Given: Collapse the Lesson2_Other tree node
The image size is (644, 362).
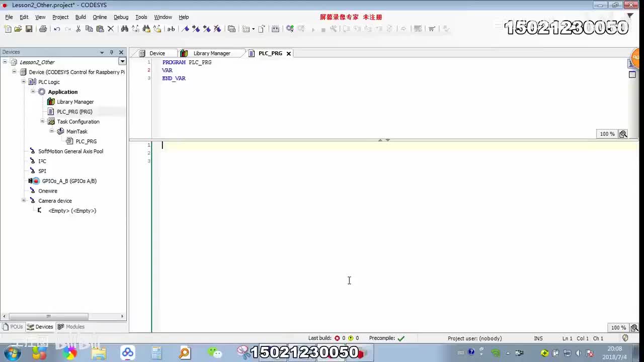Looking at the screenshot, I should [x=5, y=62].
